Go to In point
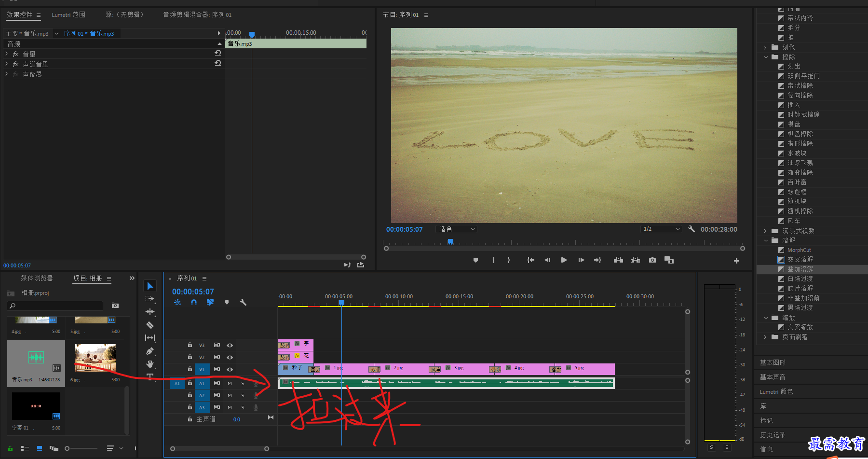Viewport: 868px width, 459px height. point(531,260)
